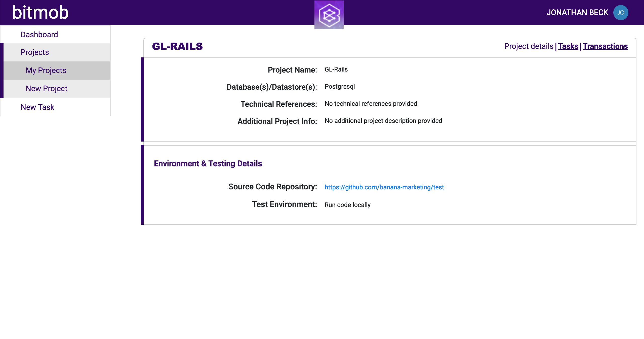Switch to the Tasks tab
Screen dimensions: 644x339
tap(568, 46)
